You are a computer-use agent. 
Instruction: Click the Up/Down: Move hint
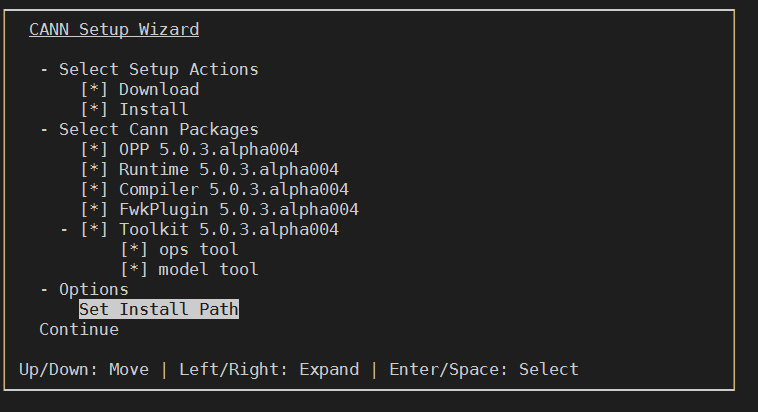(84, 370)
